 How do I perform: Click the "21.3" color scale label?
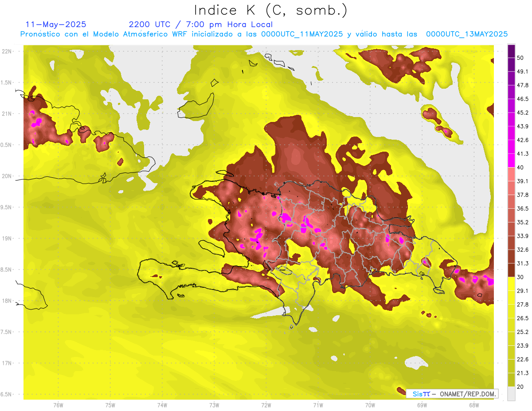pyautogui.click(x=523, y=373)
